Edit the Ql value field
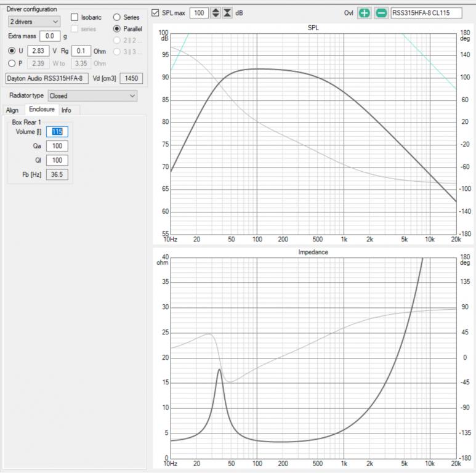This screenshot has height=473, width=476. (x=57, y=160)
